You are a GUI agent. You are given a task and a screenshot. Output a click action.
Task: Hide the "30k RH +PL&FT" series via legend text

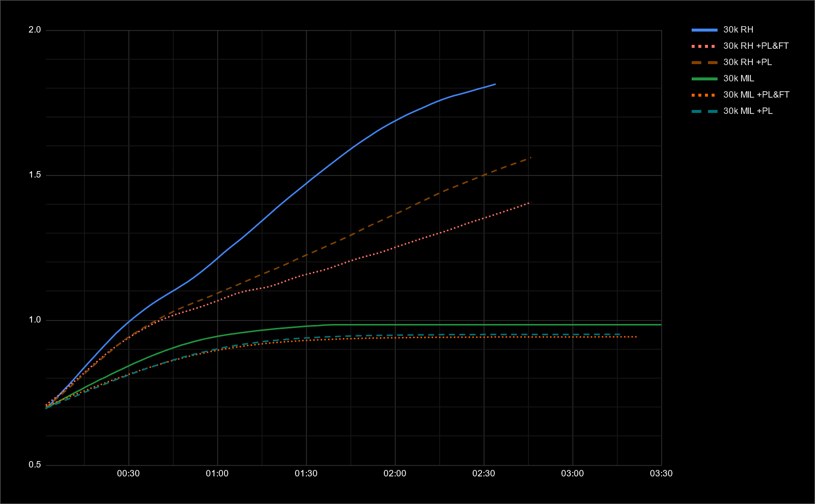coord(756,46)
